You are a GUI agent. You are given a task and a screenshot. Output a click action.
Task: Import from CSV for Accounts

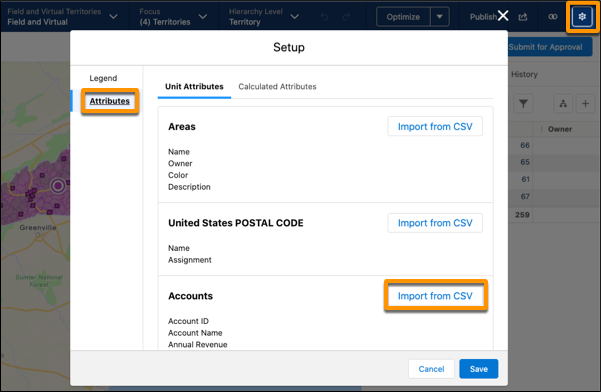coord(435,296)
